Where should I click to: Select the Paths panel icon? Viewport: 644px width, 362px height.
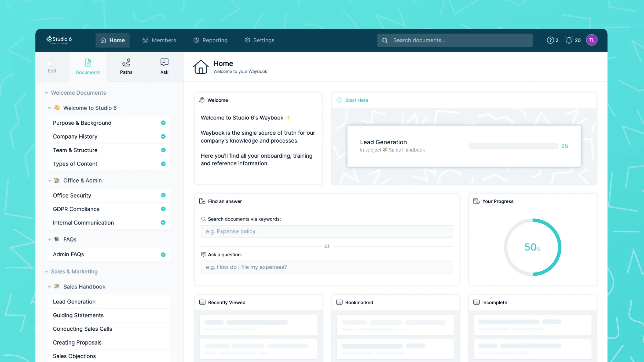point(126,66)
